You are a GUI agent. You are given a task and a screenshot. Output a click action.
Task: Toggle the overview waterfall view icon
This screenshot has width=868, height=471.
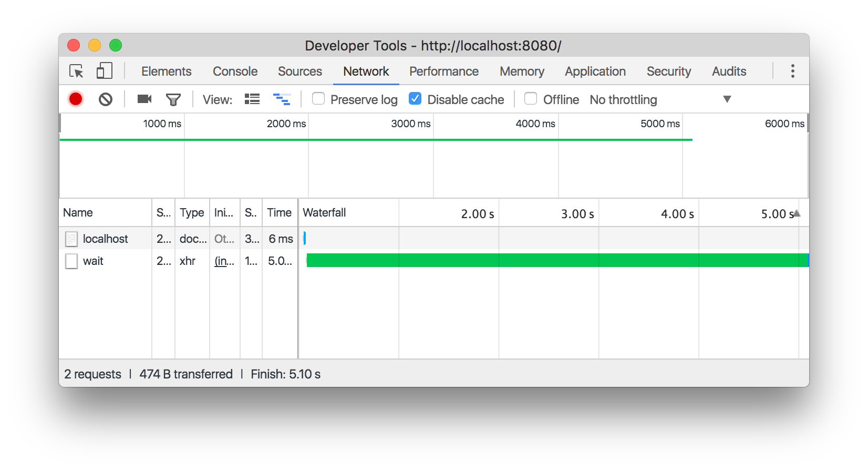coord(282,99)
